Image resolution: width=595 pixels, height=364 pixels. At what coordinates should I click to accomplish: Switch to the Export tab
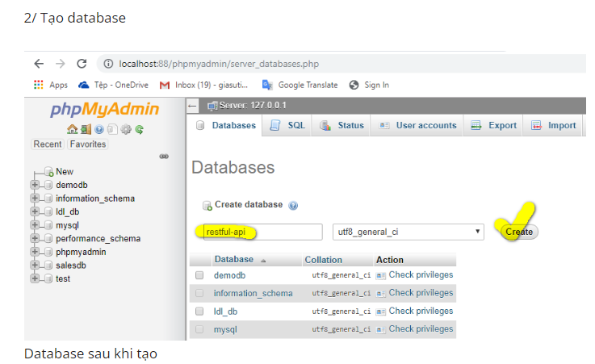(493, 126)
